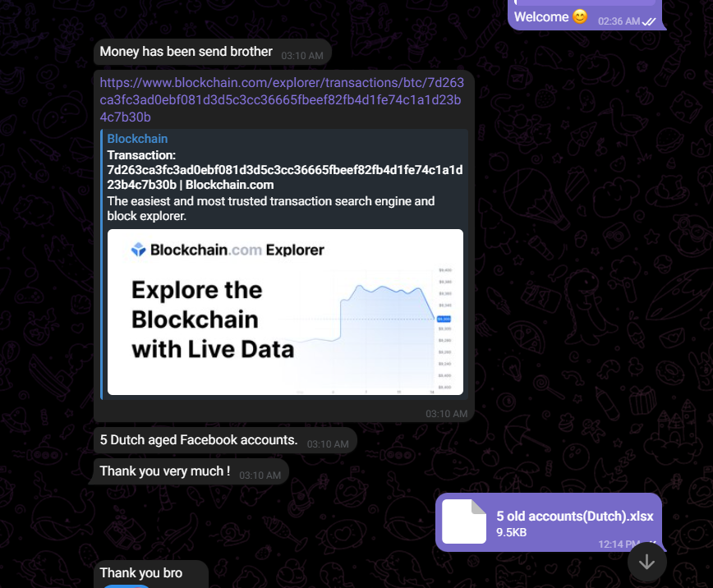Image resolution: width=713 pixels, height=588 pixels.
Task: Click the read-receipt double check on Welcome message
Action: 649,21
